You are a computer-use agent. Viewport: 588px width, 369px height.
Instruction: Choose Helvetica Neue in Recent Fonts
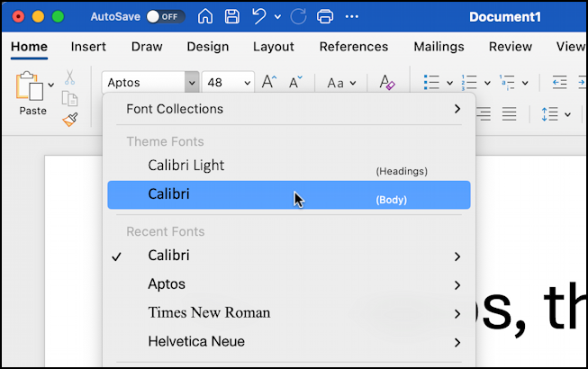tap(289, 342)
